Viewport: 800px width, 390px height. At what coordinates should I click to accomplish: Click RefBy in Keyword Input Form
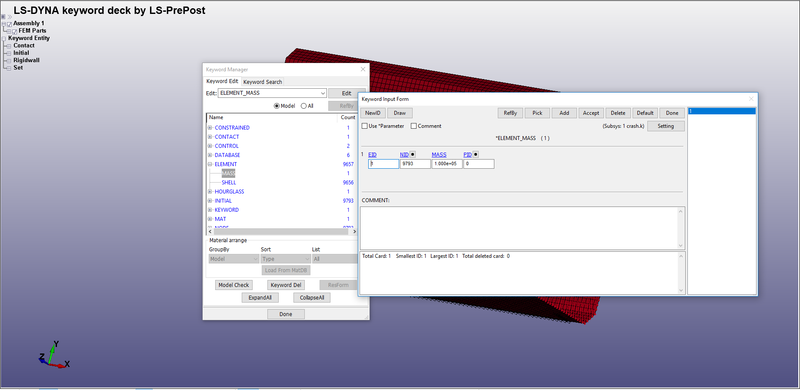pyautogui.click(x=510, y=113)
